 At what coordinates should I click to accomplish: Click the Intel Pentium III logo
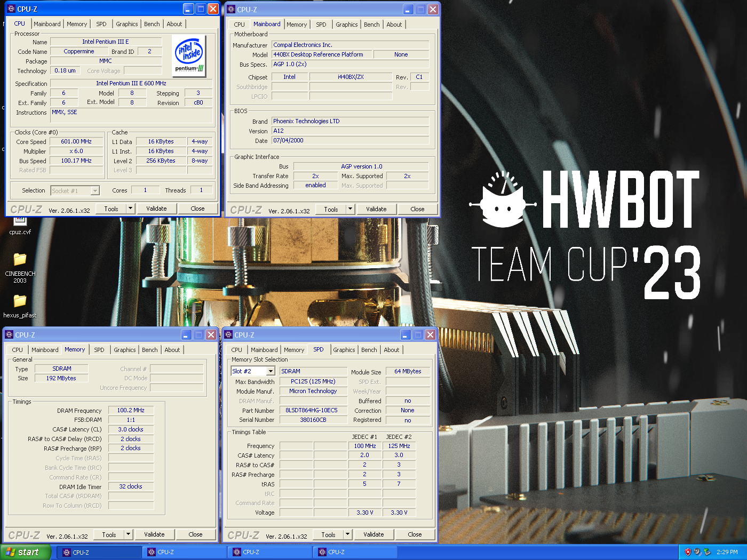(189, 56)
